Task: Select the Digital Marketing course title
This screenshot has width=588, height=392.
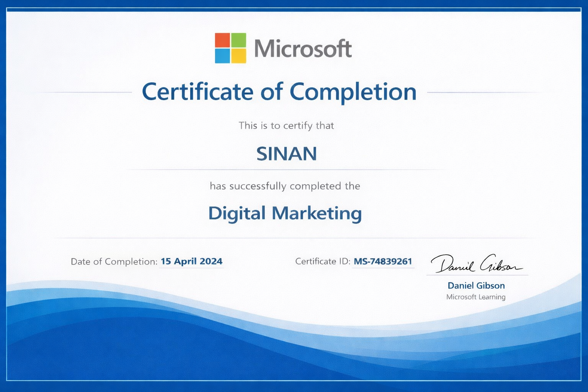Action: coord(285,213)
